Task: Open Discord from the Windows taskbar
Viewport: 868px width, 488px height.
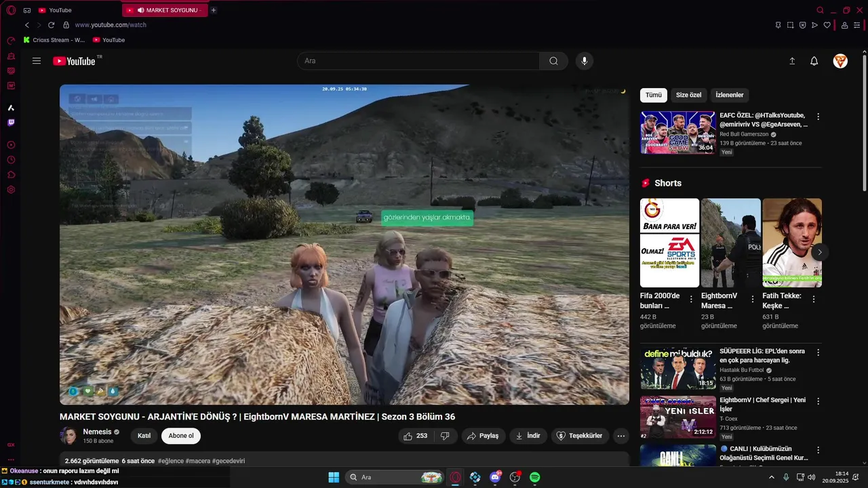Action: click(495, 477)
